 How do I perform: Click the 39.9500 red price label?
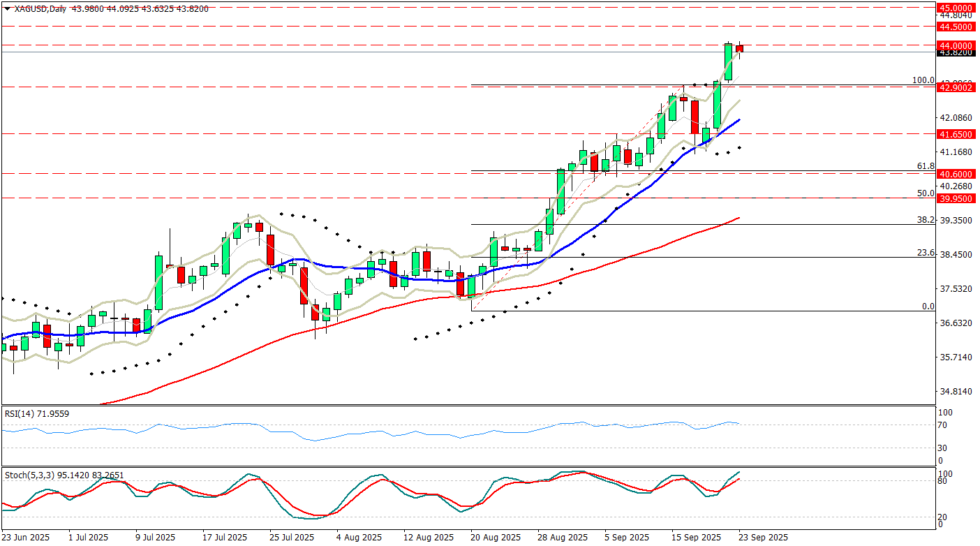pos(956,198)
